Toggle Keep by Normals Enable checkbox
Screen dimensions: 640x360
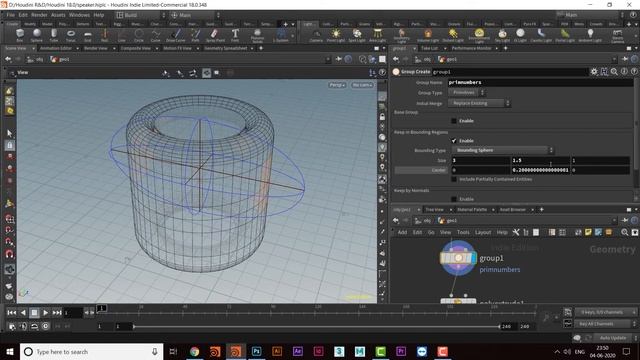[x=454, y=199]
